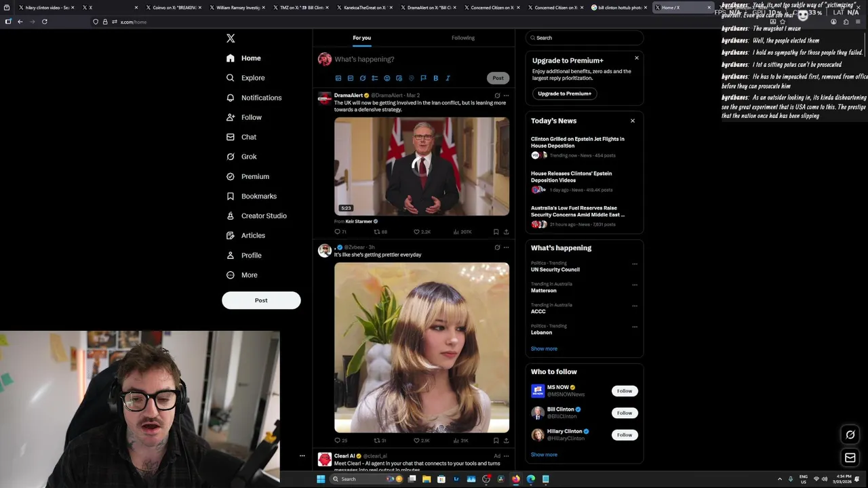868x488 pixels.
Task: Switch to 'TMZ on X' browser tab
Action: 301,7
